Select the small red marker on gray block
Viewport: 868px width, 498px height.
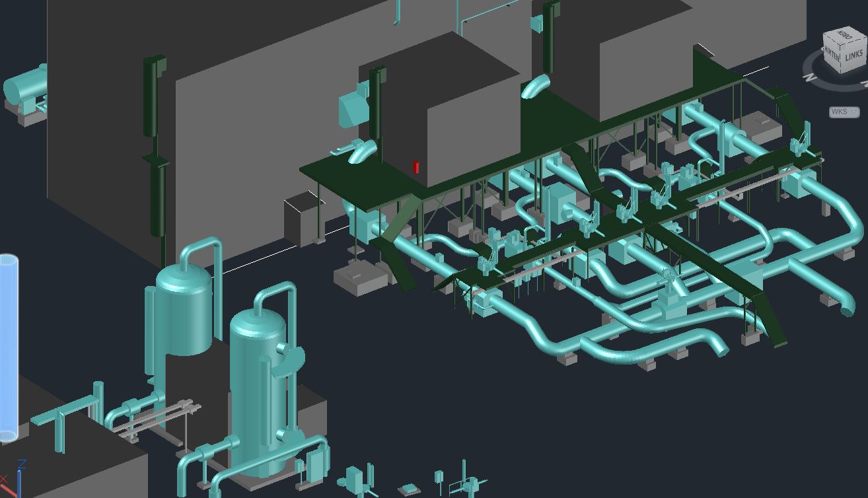(416, 168)
